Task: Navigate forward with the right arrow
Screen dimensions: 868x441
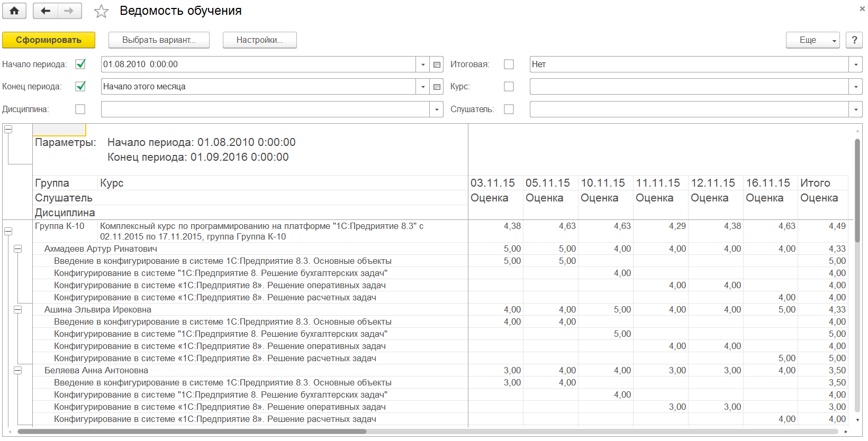Action: tap(69, 11)
